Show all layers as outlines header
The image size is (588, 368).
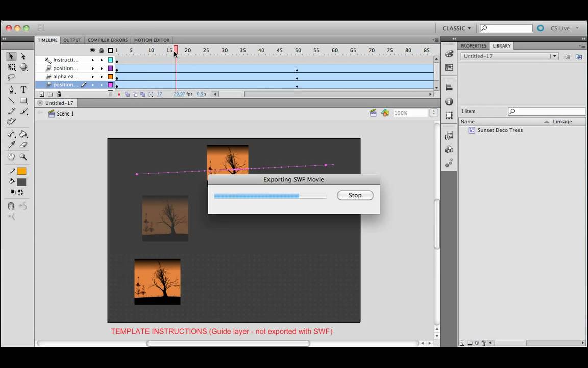(x=110, y=50)
